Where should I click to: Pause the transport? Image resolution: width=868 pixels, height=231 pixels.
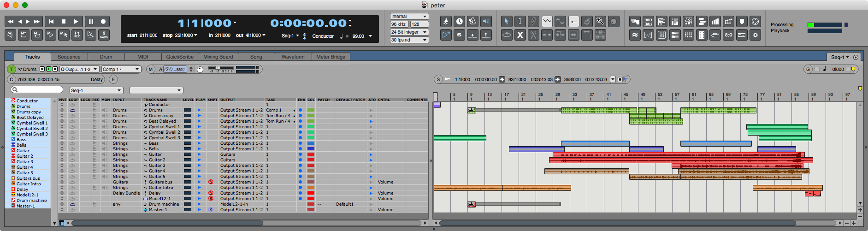point(91,21)
